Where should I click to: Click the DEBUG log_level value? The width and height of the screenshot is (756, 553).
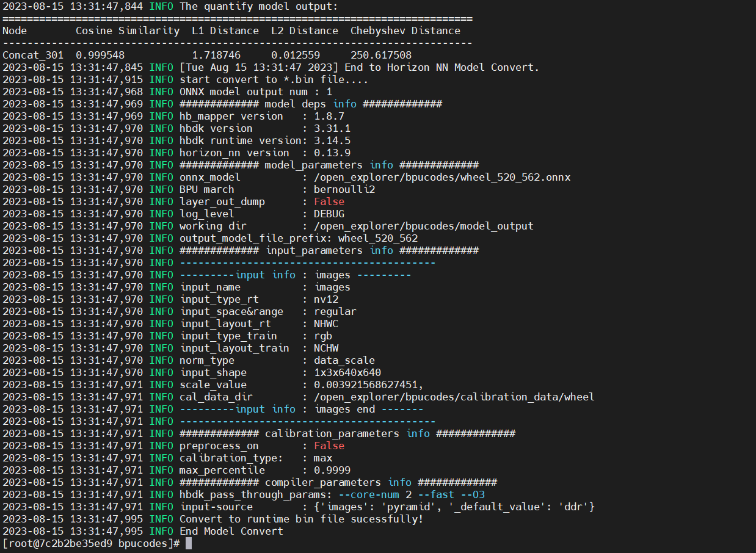329,214
